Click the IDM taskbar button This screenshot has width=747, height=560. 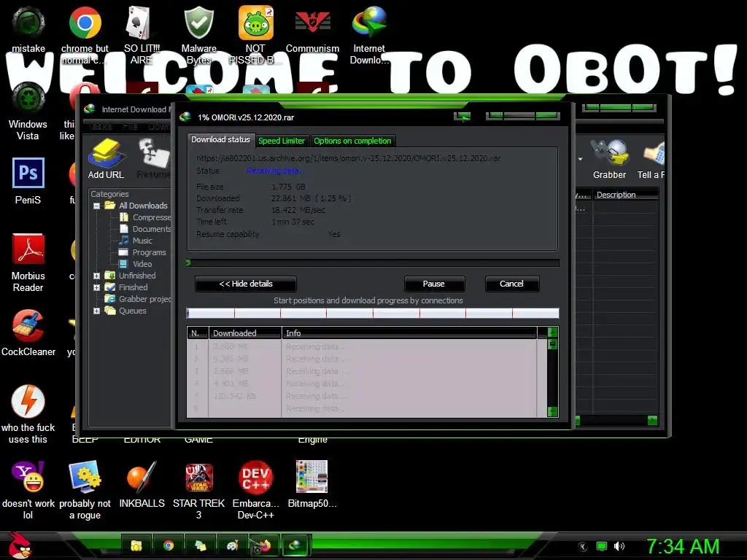coord(295,545)
